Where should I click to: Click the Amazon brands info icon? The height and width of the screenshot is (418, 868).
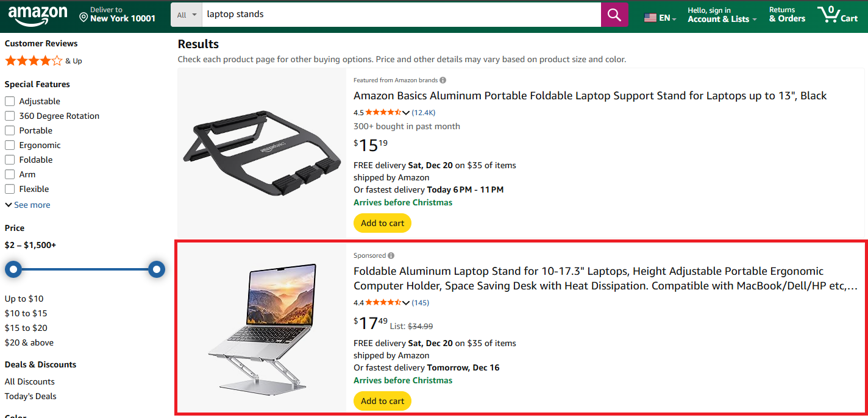(x=443, y=80)
